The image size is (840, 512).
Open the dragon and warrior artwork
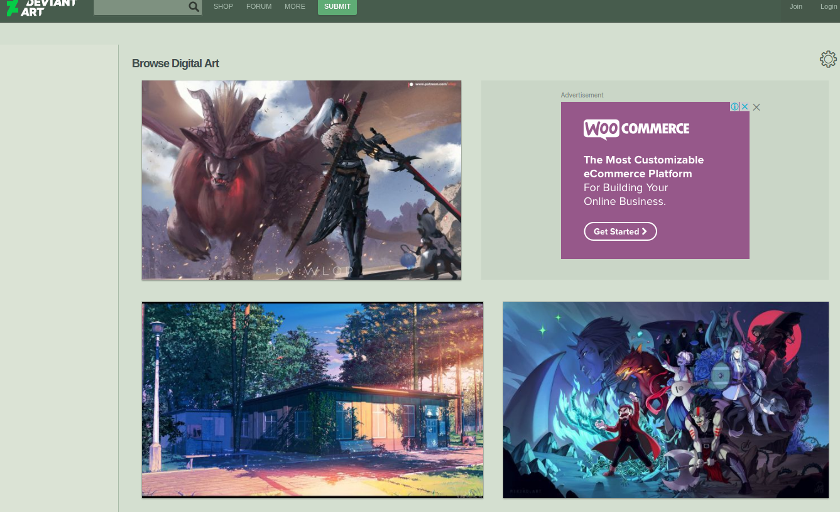(301, 180)
